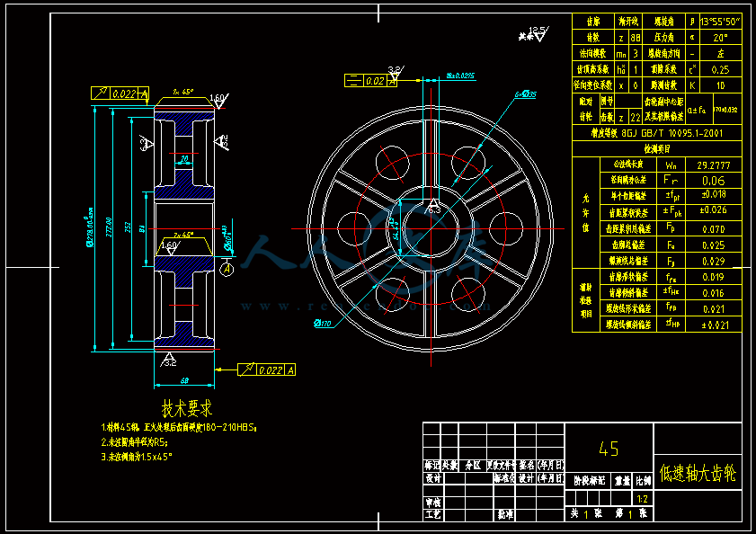Click the 检测项目 table header

coord(657,149)
